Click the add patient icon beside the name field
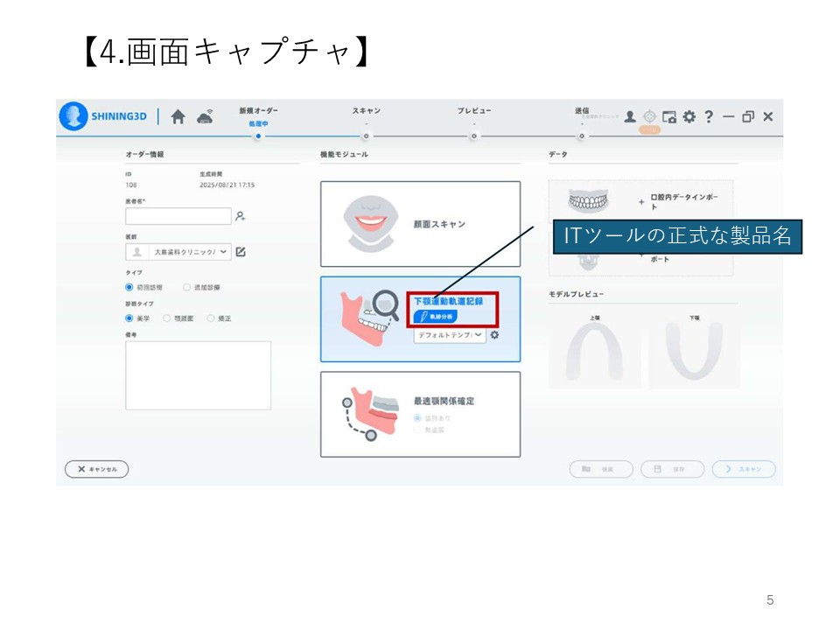840x630 pixels. point(241,216)
